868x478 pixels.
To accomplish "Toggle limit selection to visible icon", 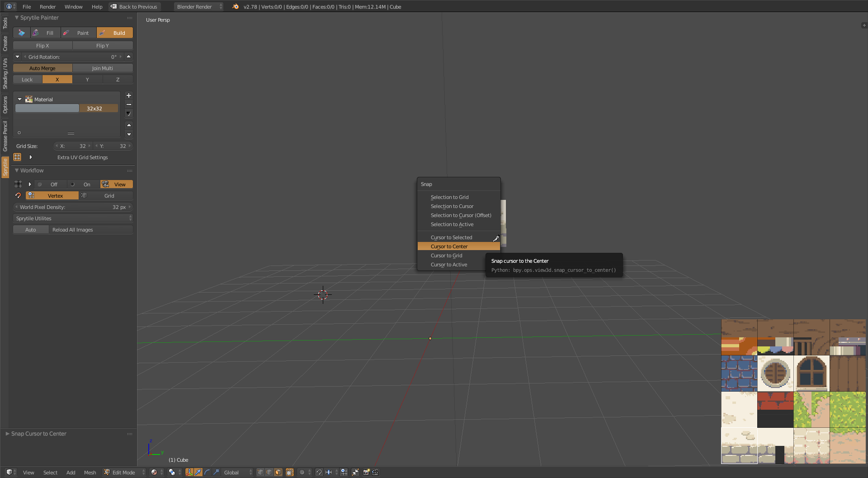I will (x=290, y=472).
